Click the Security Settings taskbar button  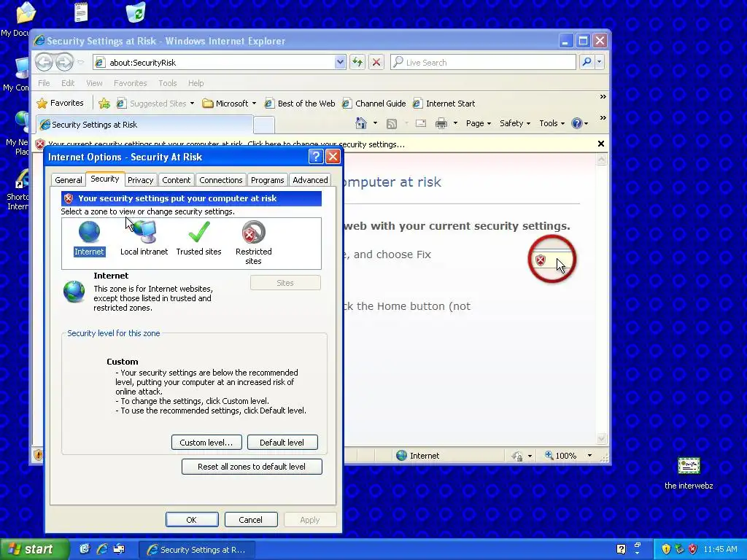(x=197, y=550)
